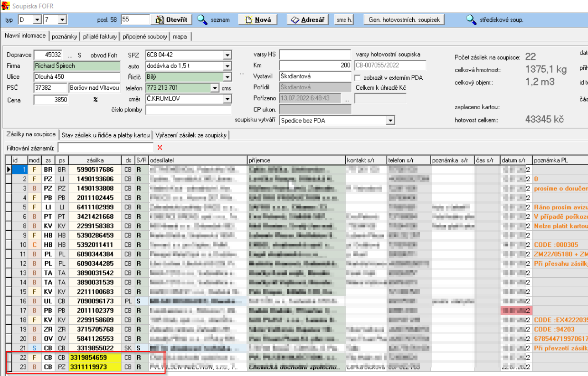Click the magnifier icon next to seznam
Screen dimensions: 588x376
203,20
